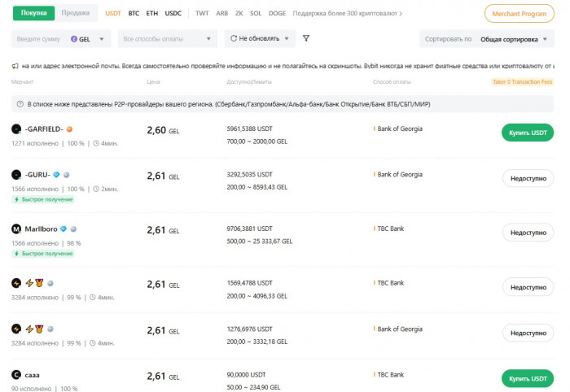The image size is (570, 392).
Task: Open -GARFIELD- merchant profile name
Action: 44,128
